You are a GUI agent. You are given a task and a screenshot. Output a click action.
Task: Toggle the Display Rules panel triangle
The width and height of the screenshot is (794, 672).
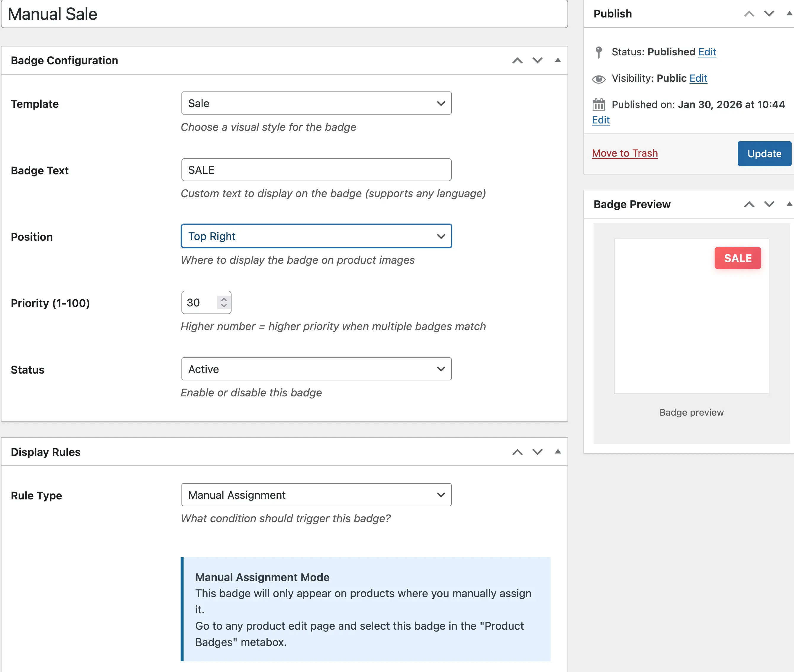557,452
